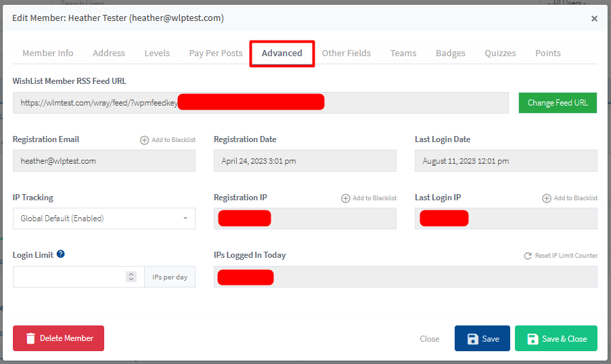Close the Edit Member dialog with X
The image size is (611, 364).
tap(594, 18)
